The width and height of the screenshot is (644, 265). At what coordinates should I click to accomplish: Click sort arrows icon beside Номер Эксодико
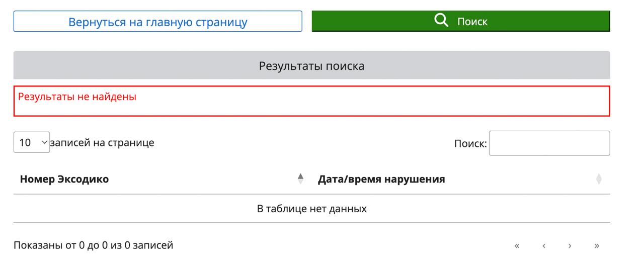tap(301, 179)
